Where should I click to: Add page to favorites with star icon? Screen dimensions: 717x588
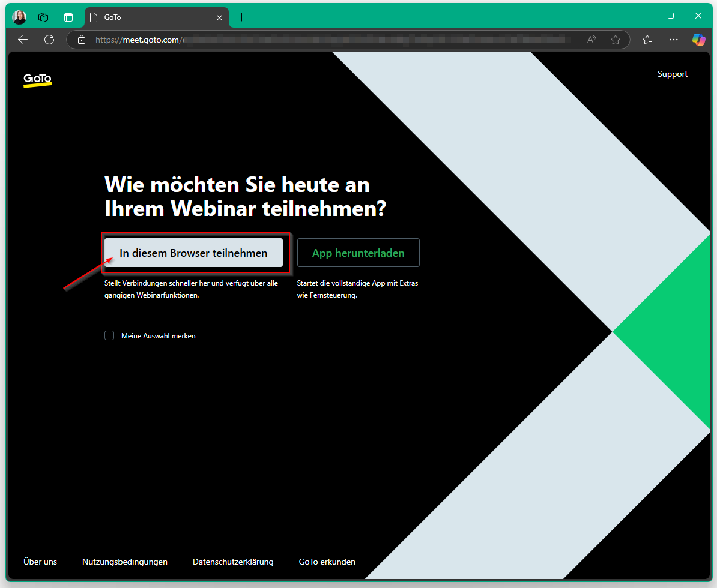click(x=616, y=40)
